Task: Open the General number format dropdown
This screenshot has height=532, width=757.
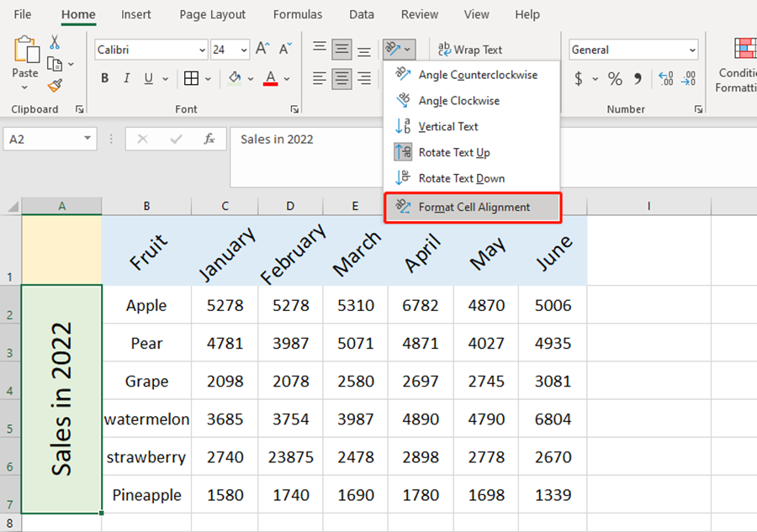Action: (x=691, y=50)
